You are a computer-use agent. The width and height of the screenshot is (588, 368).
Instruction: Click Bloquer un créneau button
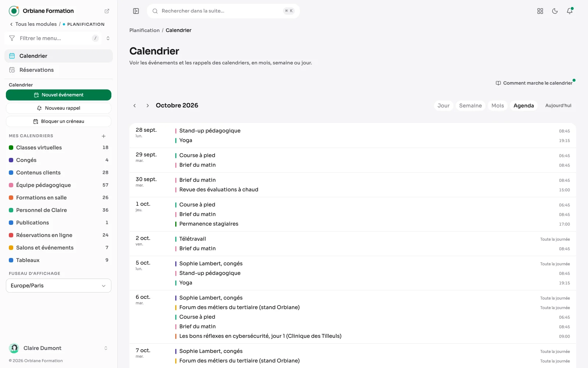point(58,121)
